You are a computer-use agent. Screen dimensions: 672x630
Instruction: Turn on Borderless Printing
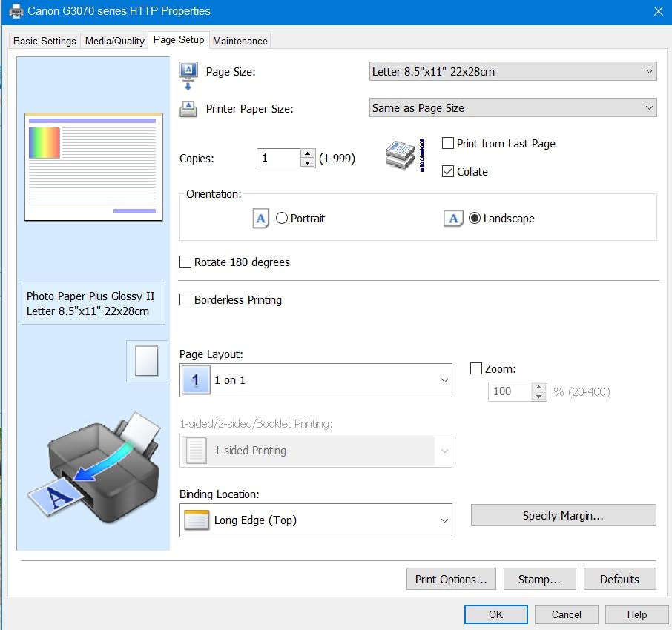click(185, 299)
